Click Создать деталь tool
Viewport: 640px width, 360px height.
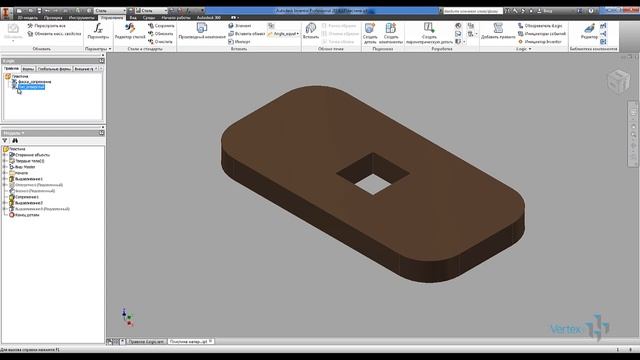click(370, 33)
